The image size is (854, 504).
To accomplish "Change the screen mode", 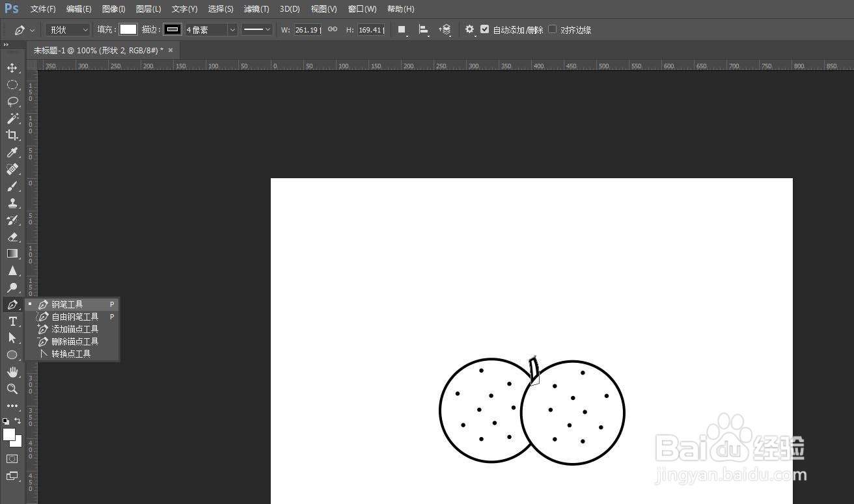I will tap(12, 476).
